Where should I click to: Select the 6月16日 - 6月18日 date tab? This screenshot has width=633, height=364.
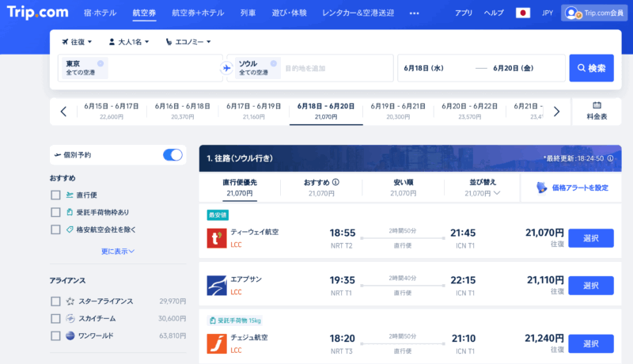point(183,112)
